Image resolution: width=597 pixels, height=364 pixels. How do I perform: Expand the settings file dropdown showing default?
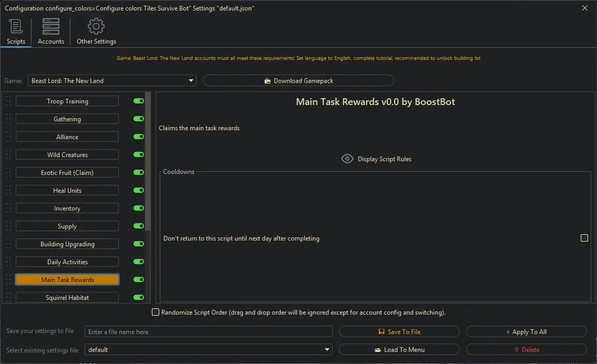pos(327,349)
